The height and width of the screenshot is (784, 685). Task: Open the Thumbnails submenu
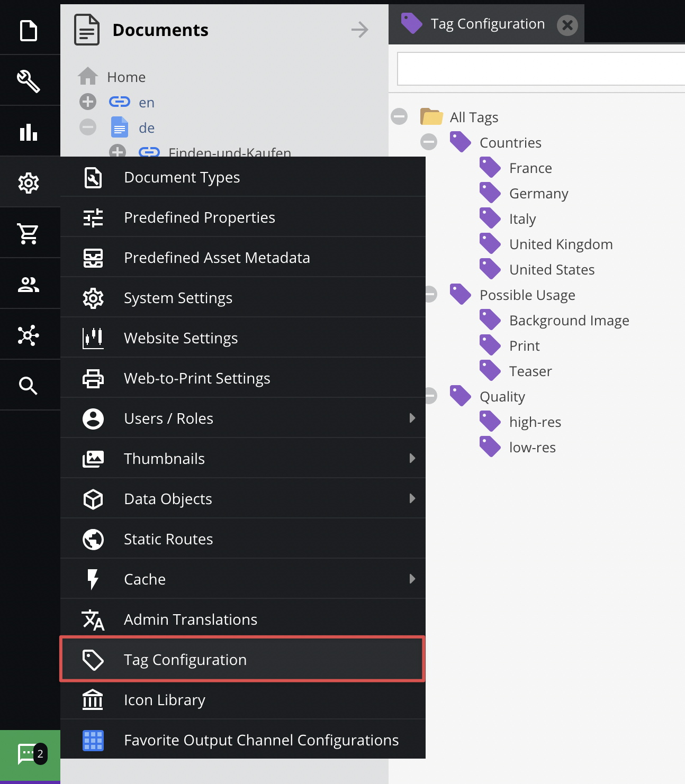(243, 459)
